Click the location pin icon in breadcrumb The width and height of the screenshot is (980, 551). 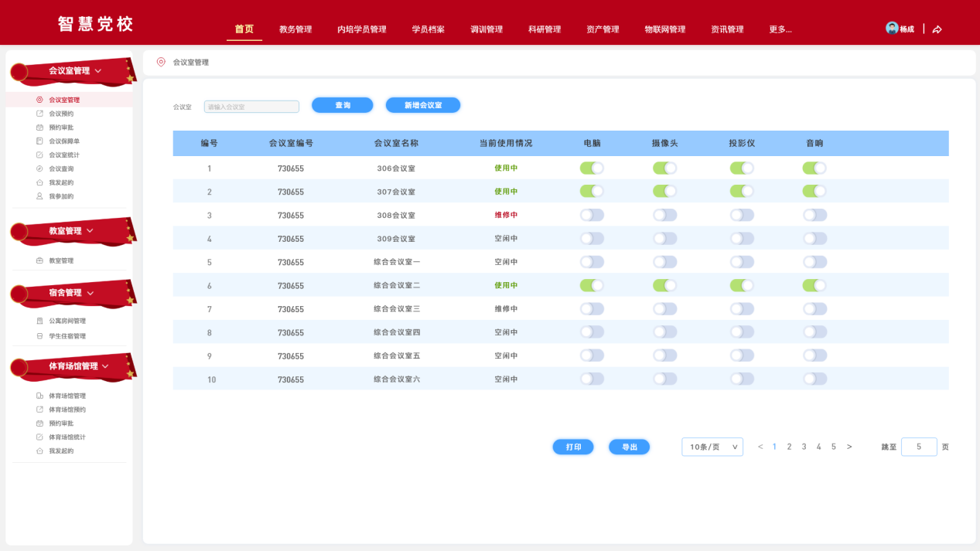pos(161,62)
